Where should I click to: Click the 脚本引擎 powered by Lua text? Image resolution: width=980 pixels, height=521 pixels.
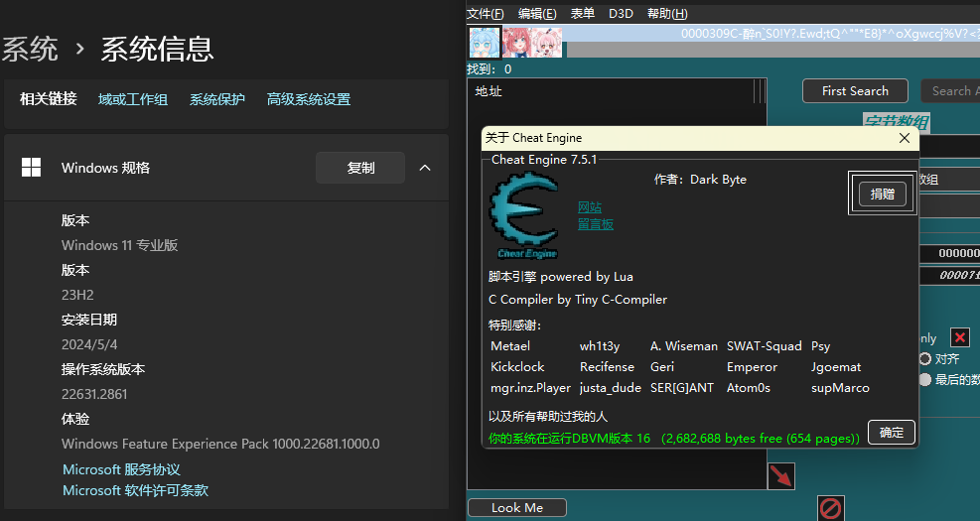pos(561,277)
